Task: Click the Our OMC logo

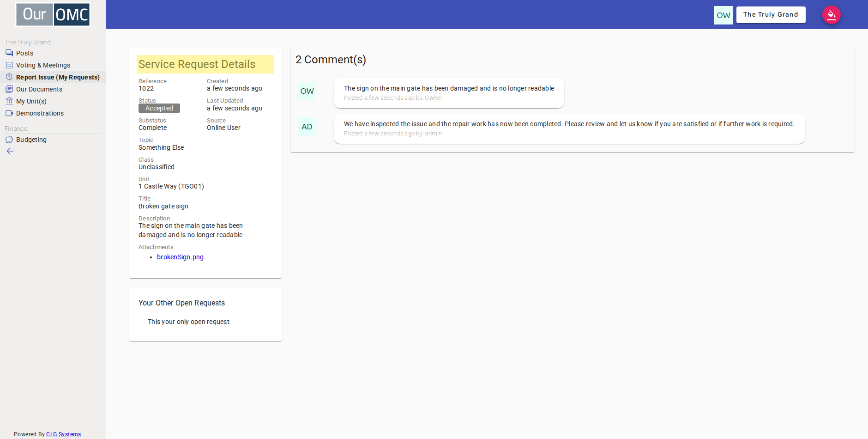Action: pyautogui.click(x=53, y=14)
